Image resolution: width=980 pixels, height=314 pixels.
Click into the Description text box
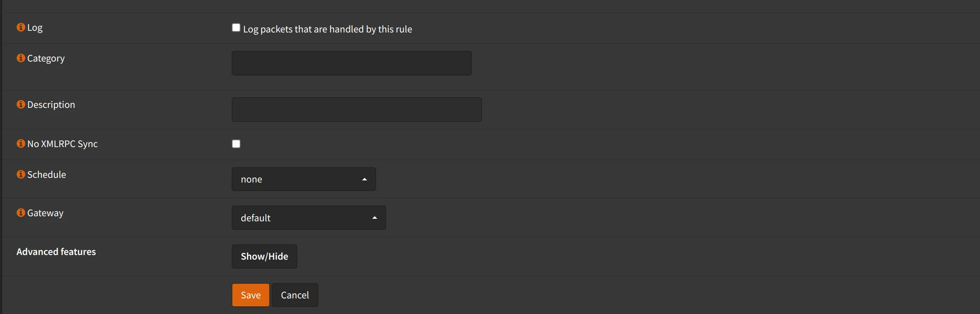coord(357,110)
